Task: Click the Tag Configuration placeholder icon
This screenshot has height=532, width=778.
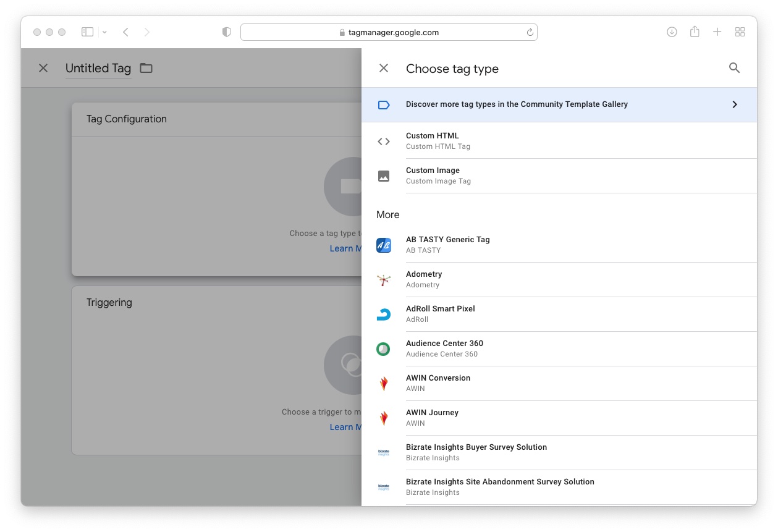Action: tap(343, 187)
